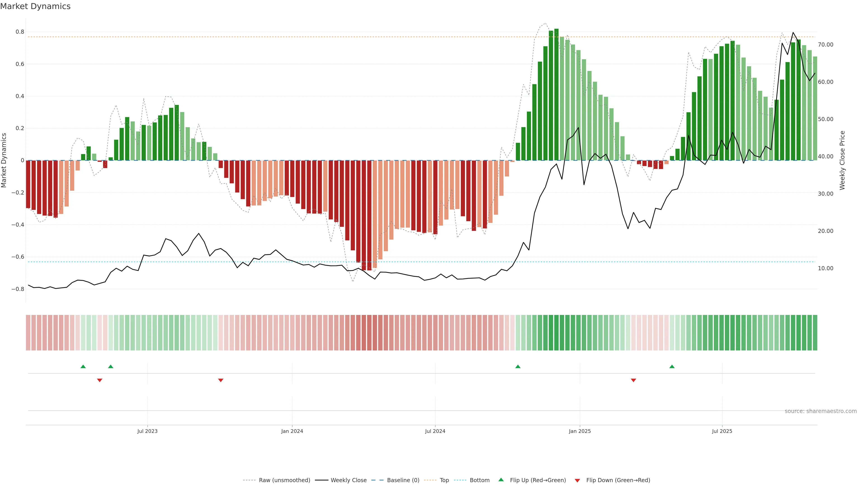Click the Jan 2025 x-axis label
This screenshot has width=868, height=488.
point(580,431)
